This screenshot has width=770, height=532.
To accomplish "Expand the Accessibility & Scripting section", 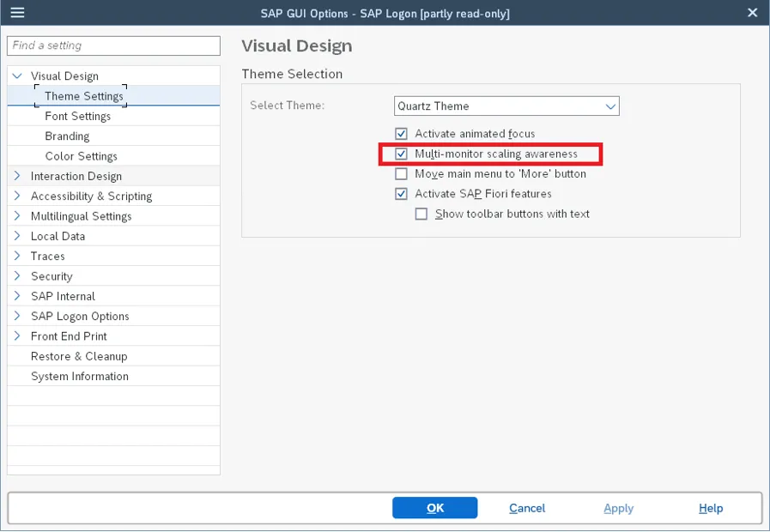I will (x=18, y=196).
